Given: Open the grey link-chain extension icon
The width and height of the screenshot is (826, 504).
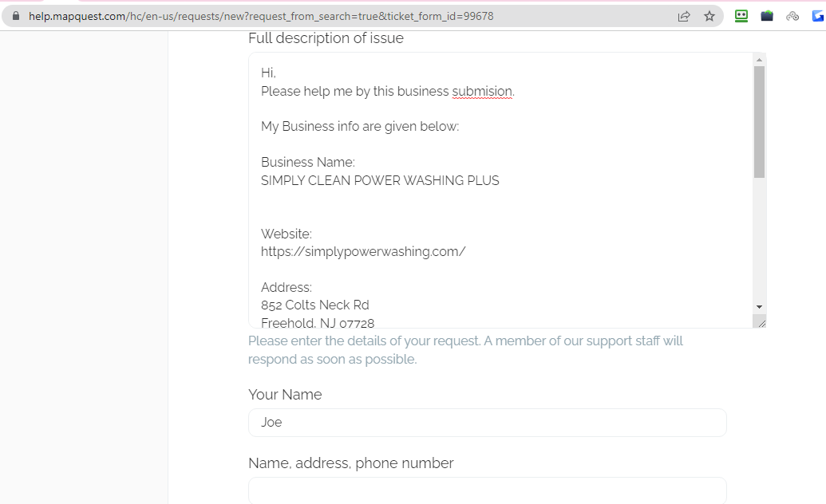Looking at the screenshot, I should [x=792, y=16].
